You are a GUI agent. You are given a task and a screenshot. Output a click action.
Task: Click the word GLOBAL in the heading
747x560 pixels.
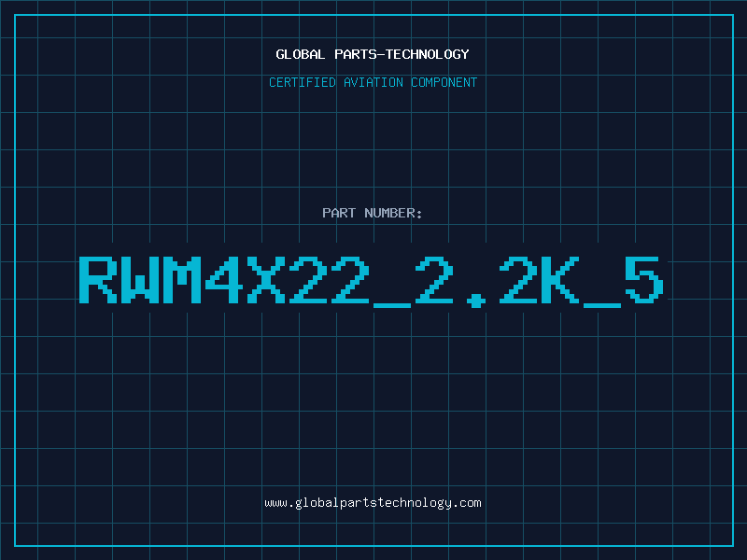click(x=301, y=54)
